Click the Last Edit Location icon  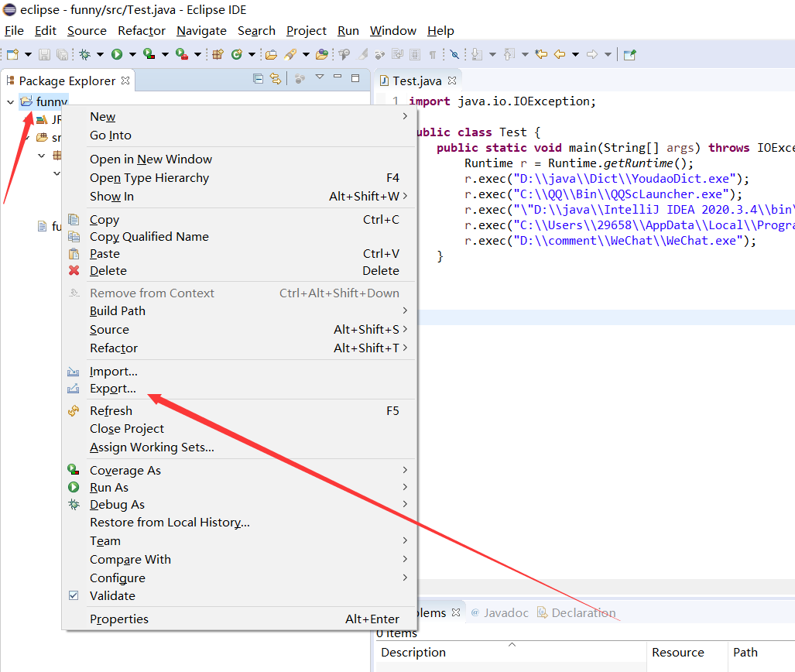[x=542, y=53]
